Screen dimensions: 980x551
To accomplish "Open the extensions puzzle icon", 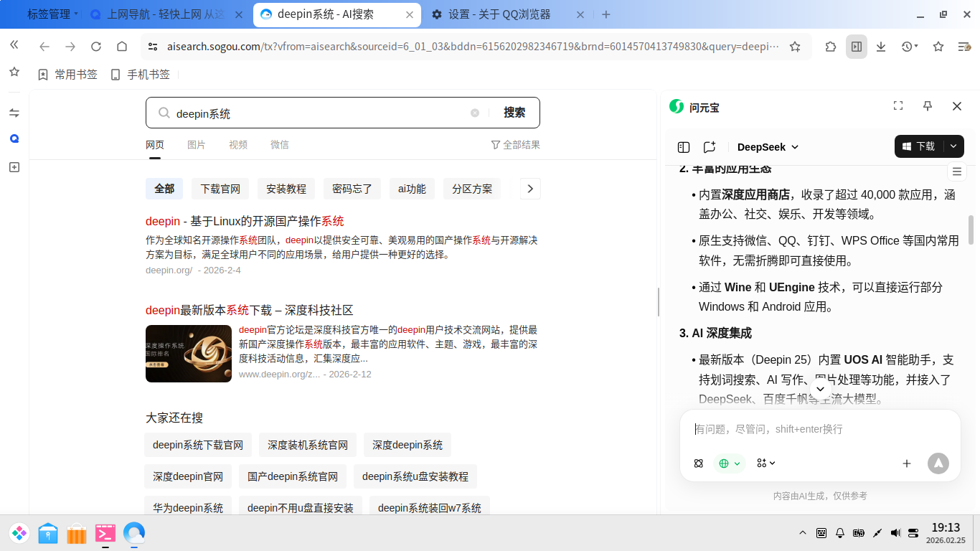I will click(831, 47).
